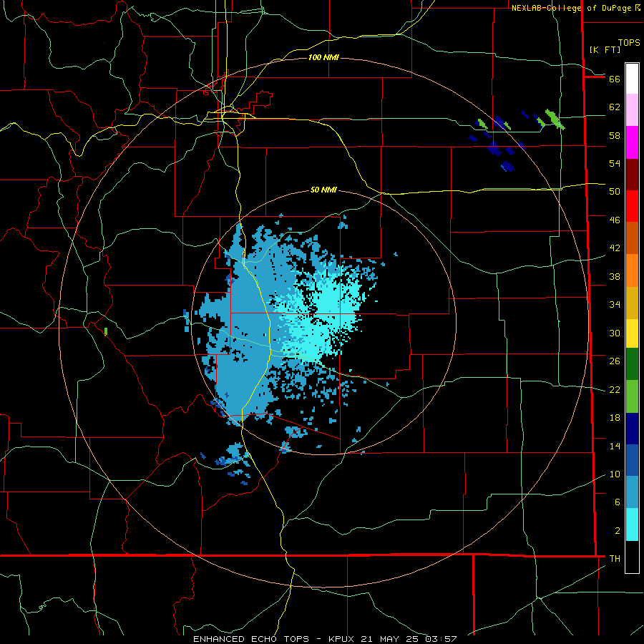Screen dimensions: 644x644
Task: Click the light pink legend swatch
Action: click(x=632, y=109)
